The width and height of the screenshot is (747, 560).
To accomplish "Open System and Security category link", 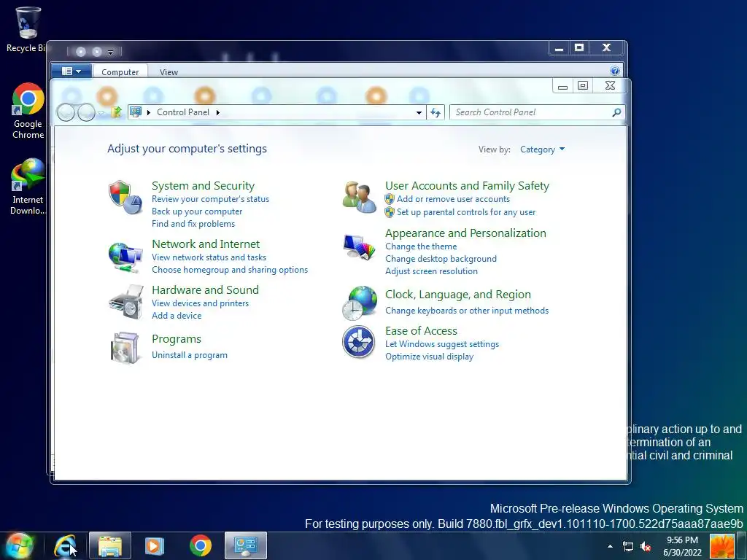I will pos(203,186).
